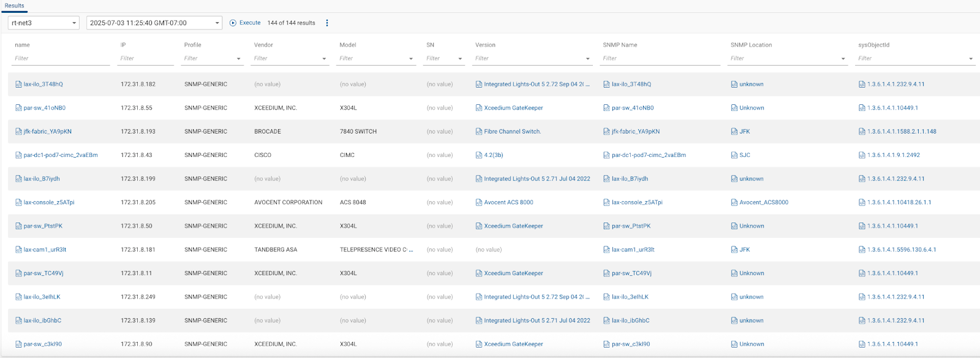980x358 pixels.
Task: Click the IP column filter field
Action: [146, 59]
